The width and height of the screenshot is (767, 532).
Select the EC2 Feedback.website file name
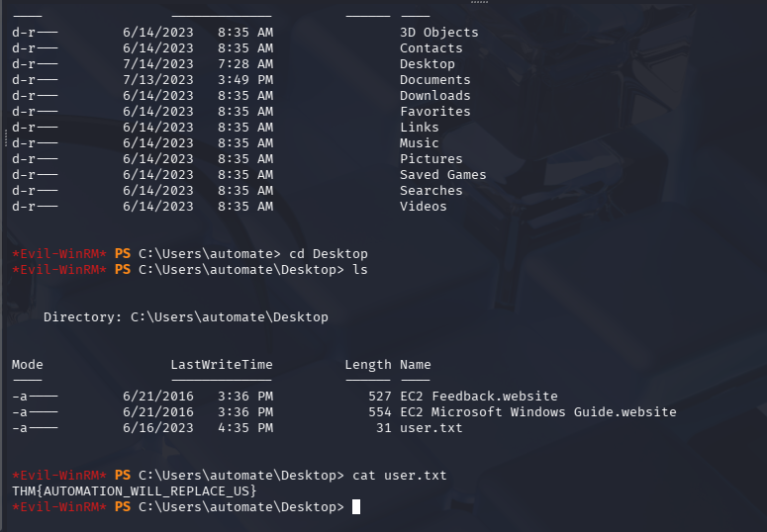pyautogui.click(x=478, y=397)
